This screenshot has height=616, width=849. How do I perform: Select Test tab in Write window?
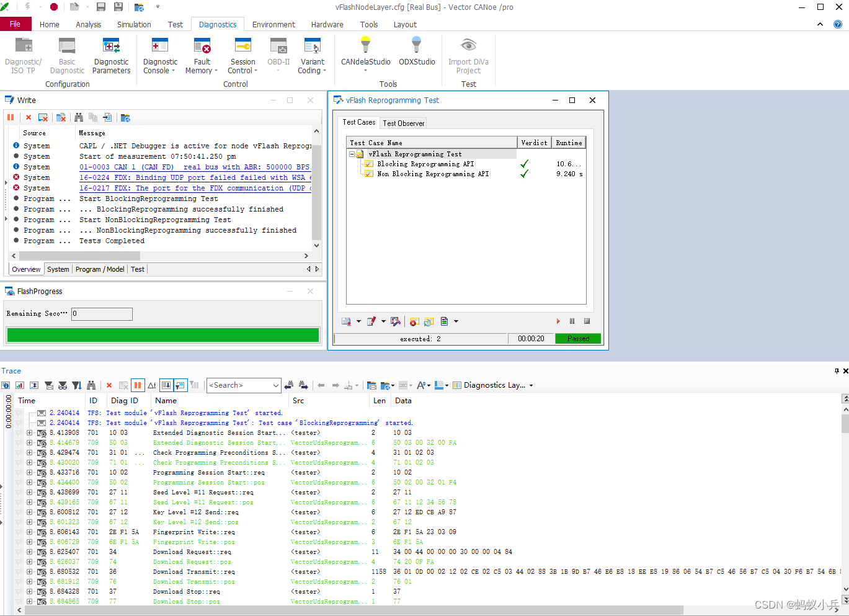[138, 269]
